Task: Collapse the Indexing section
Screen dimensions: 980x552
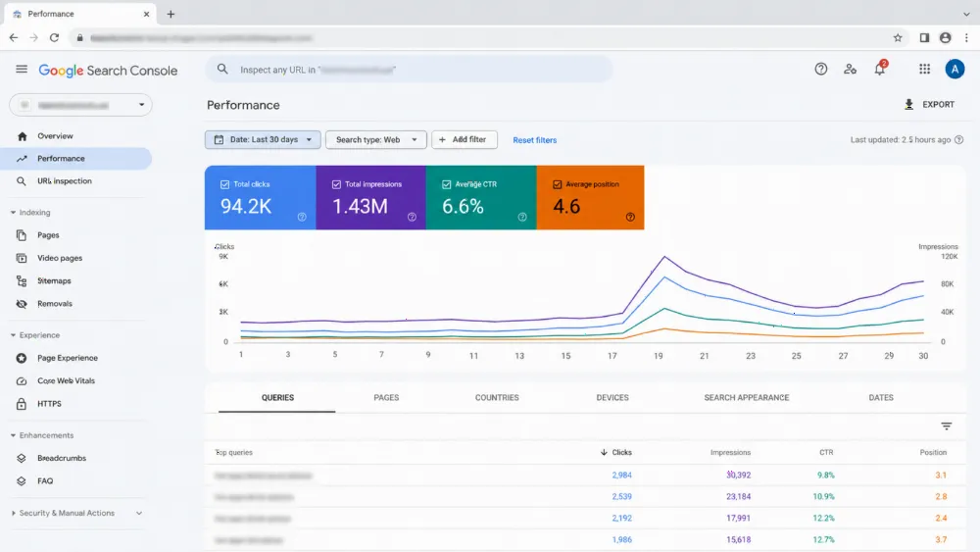Action: [13, 213]
